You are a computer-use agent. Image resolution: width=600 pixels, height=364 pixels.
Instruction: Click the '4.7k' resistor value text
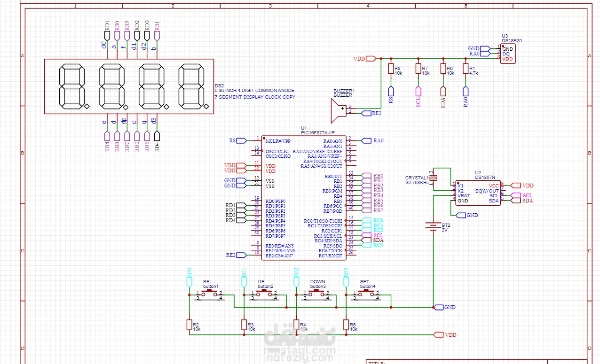point(474,73)
